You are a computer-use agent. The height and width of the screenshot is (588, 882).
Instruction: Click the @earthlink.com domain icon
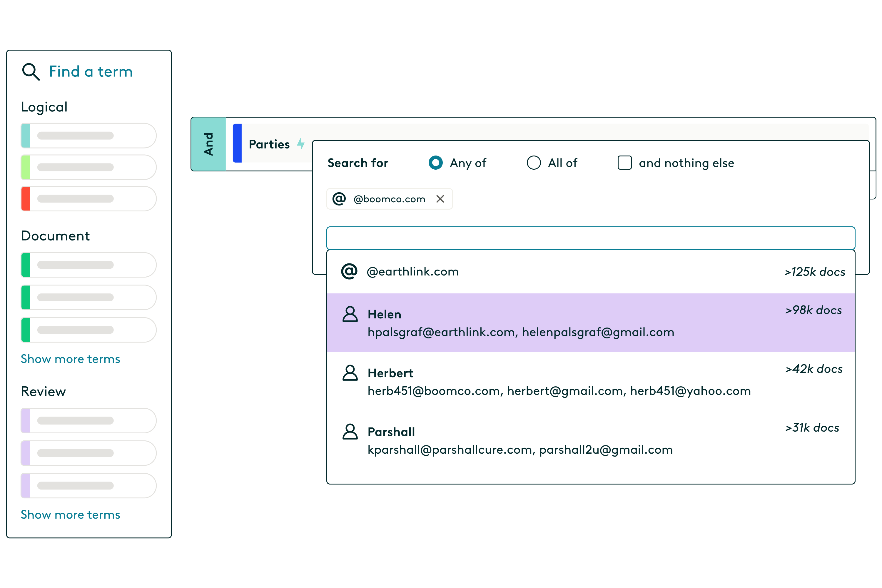(x=350, y=271)
